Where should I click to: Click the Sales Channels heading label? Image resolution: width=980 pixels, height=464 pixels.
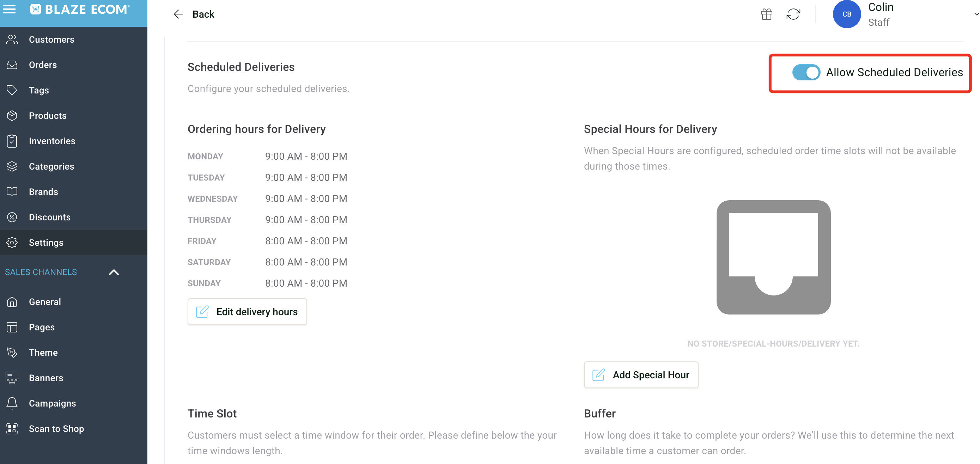(41, 272)
